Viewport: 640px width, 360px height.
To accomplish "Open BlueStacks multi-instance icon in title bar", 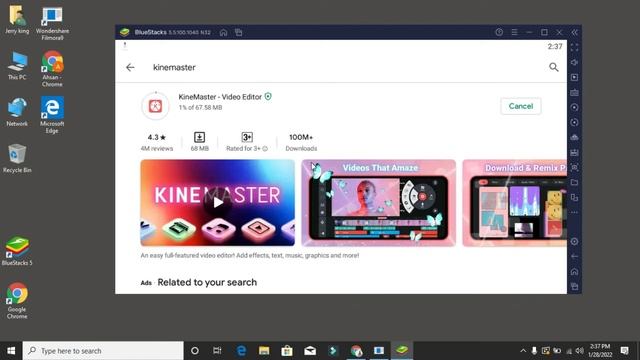I will (239, 32).
